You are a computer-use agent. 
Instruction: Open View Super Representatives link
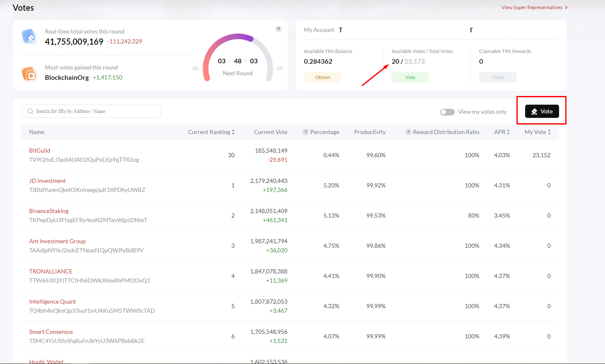tap(532, 7)
